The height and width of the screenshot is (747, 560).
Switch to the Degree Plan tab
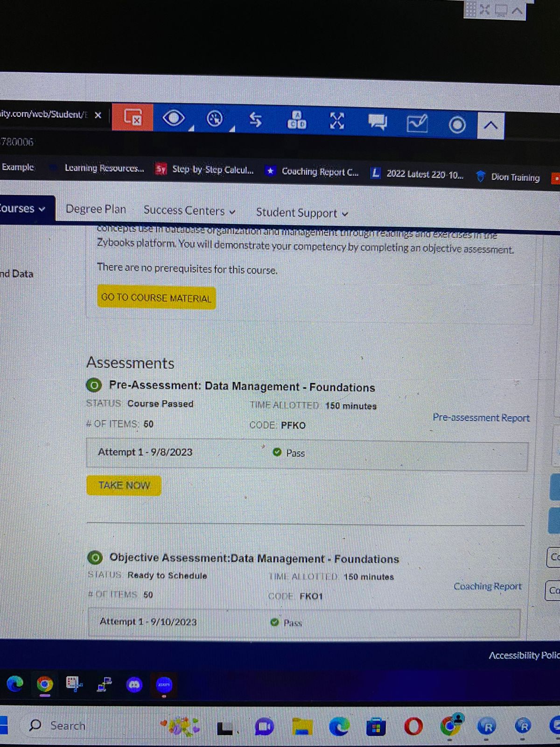(96, 209)
